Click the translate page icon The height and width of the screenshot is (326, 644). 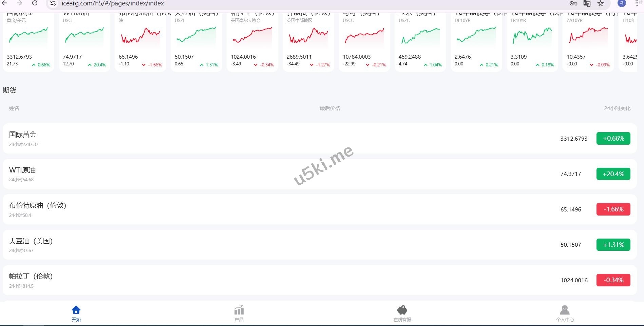587,3
